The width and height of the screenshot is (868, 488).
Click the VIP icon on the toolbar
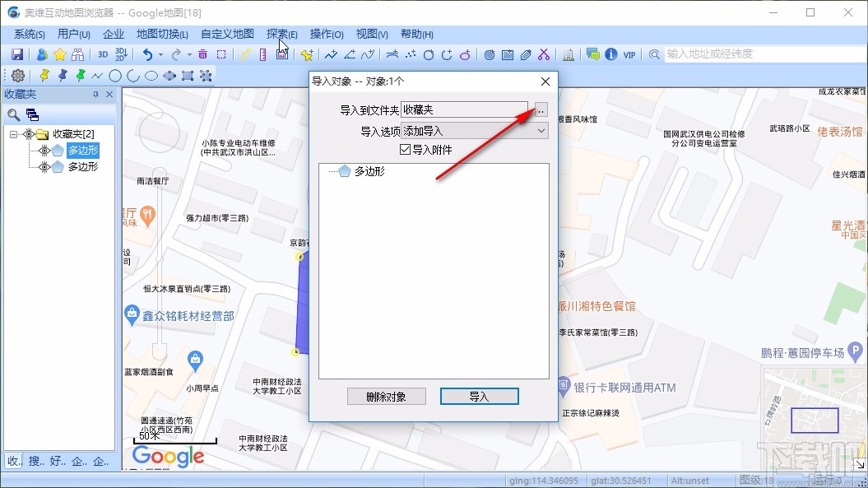(629, 53)
